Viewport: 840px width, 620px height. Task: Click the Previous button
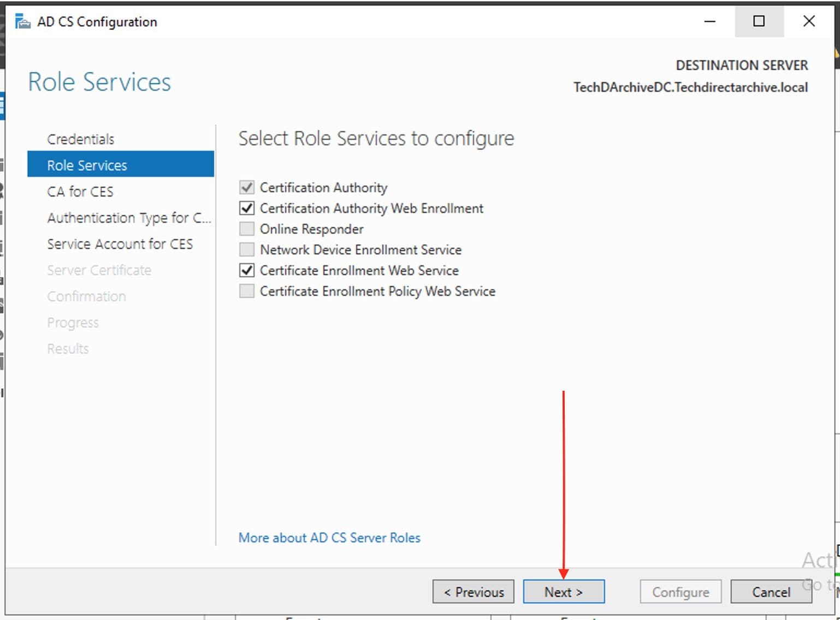[473, 592]
